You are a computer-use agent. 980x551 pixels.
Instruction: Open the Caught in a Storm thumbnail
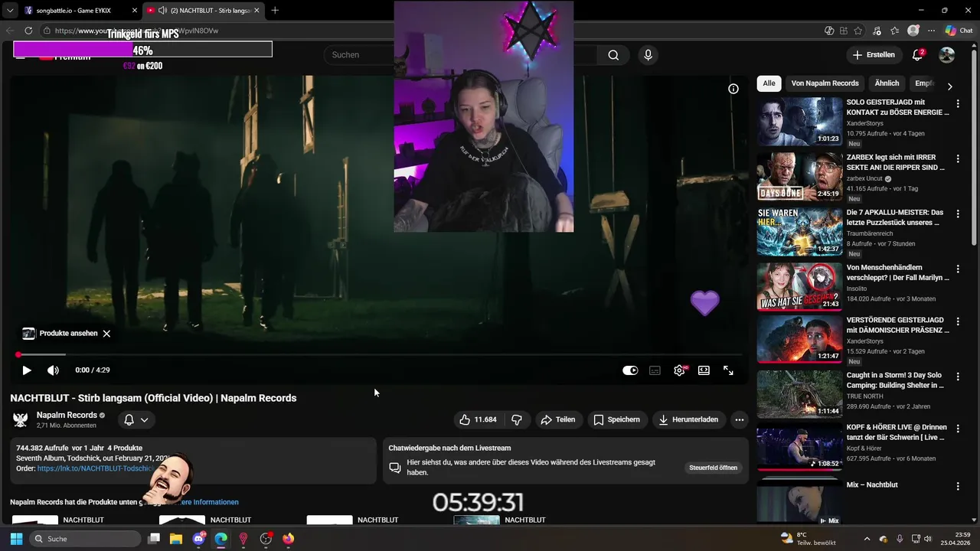pos(799,394)
